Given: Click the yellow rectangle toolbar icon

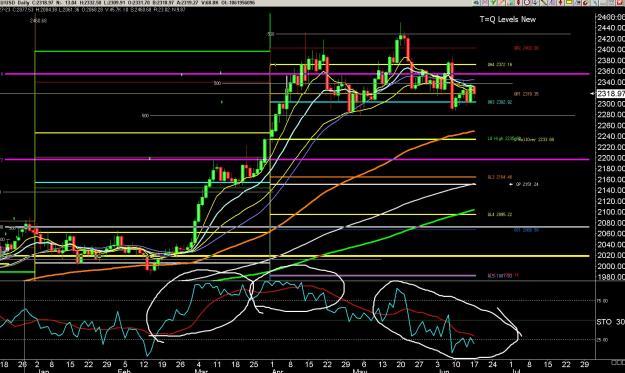Looking at the screenshot, I should click(569, 2).
